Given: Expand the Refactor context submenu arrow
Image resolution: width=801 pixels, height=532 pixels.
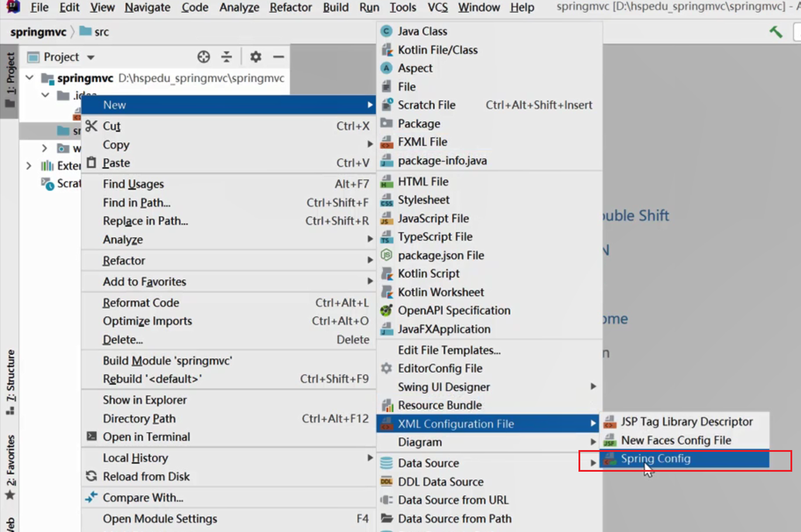Looking at the screenshot, I should tap(370, 260).
